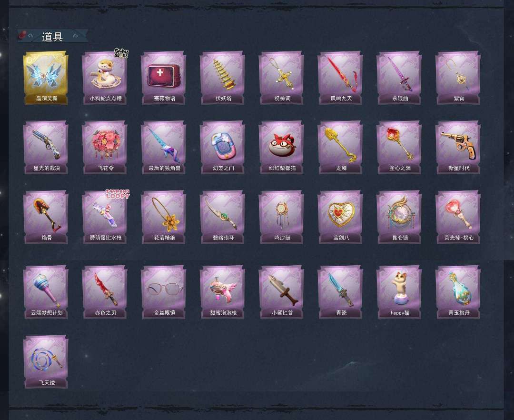514x420 pixels.
Task: Choose the 小狗蛇点点鞭 snake item
Action: (105, 78)
